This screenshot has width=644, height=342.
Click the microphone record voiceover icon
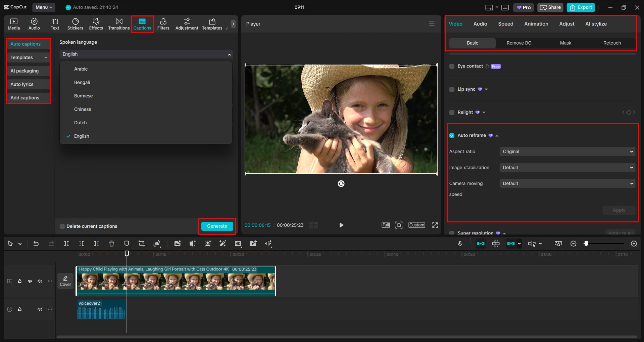point(460,244)
